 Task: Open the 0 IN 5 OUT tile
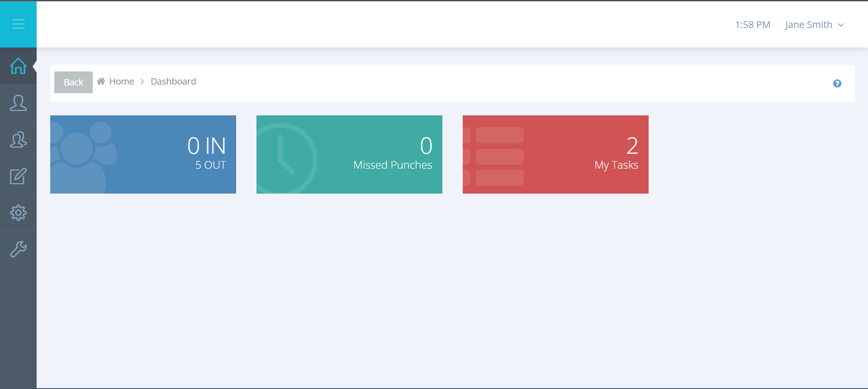(143, 154)
